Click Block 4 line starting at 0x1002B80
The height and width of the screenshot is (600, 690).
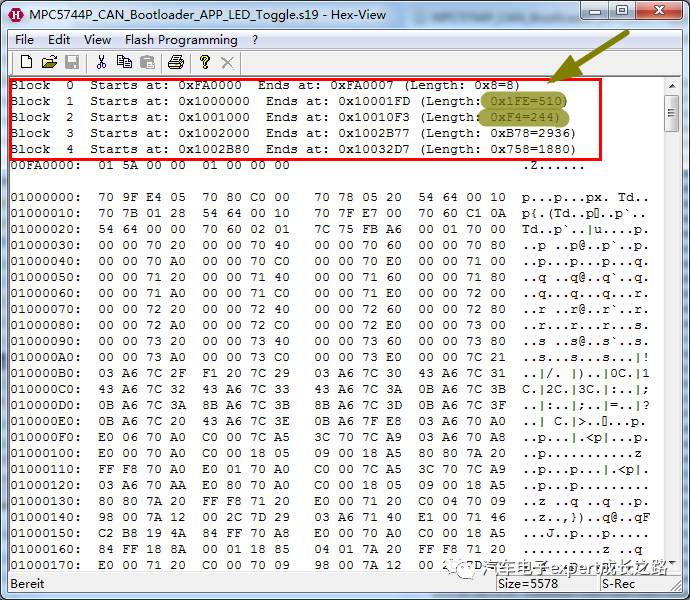(x=293, y=149)
